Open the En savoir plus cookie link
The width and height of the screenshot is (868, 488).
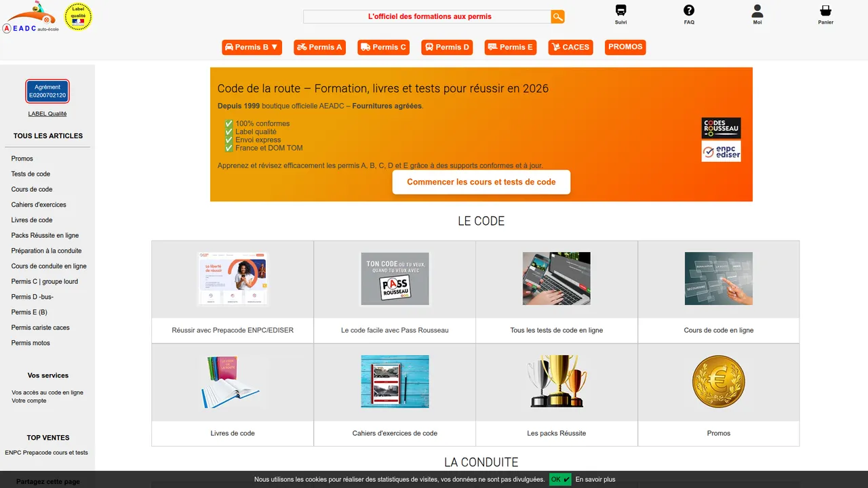click(595, 480)
